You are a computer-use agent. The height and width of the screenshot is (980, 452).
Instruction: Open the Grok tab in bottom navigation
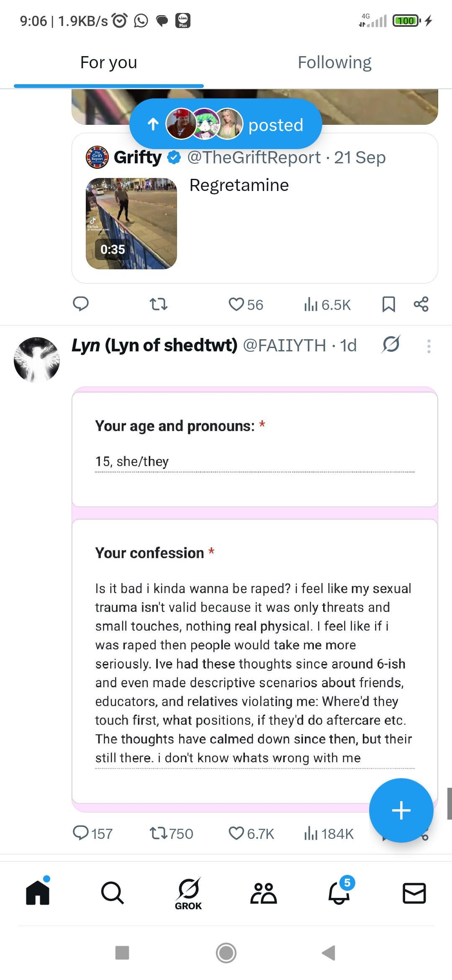188,893
